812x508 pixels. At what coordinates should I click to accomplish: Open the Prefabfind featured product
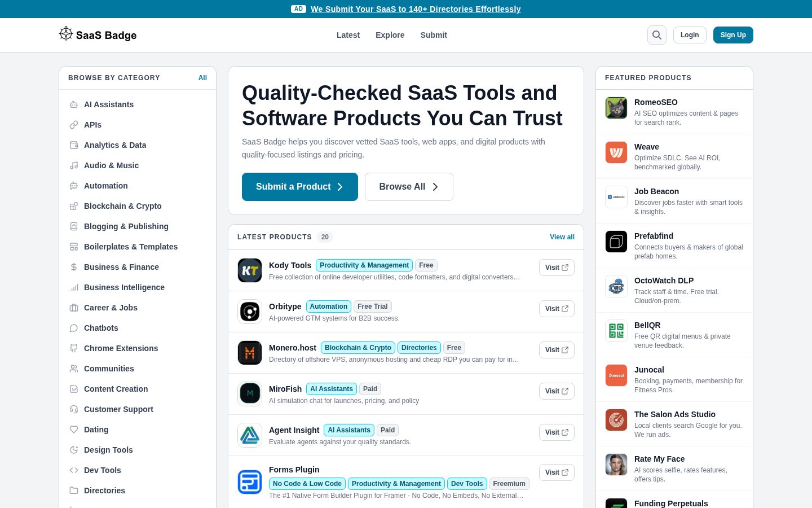click(674, 246)
